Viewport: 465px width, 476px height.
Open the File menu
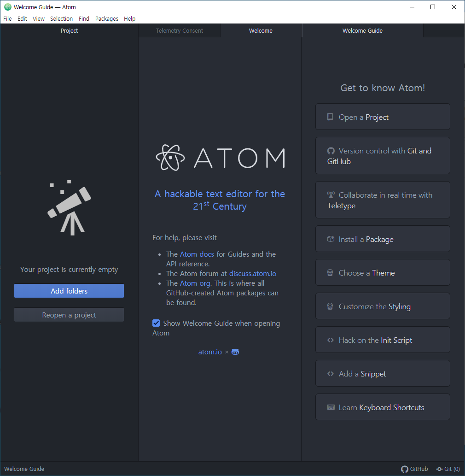[x=7, y=19]
